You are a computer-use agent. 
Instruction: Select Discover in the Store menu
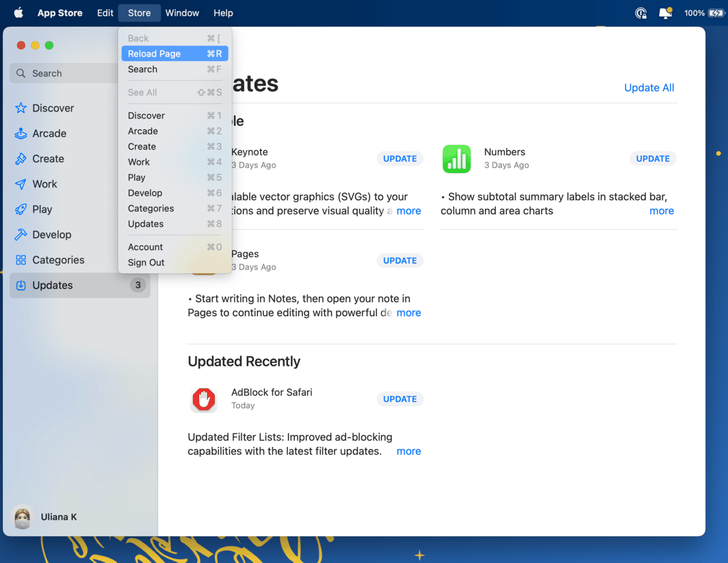tap(175, 116)
